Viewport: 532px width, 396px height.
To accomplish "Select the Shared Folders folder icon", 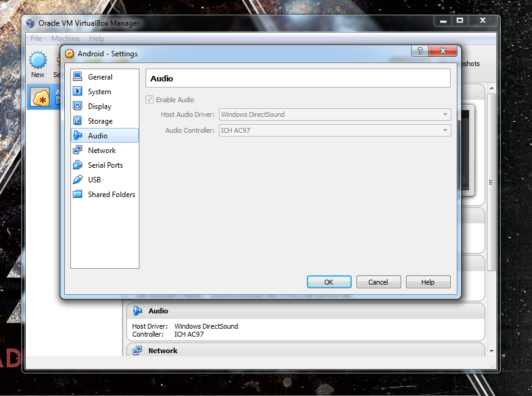I will 78,194.
